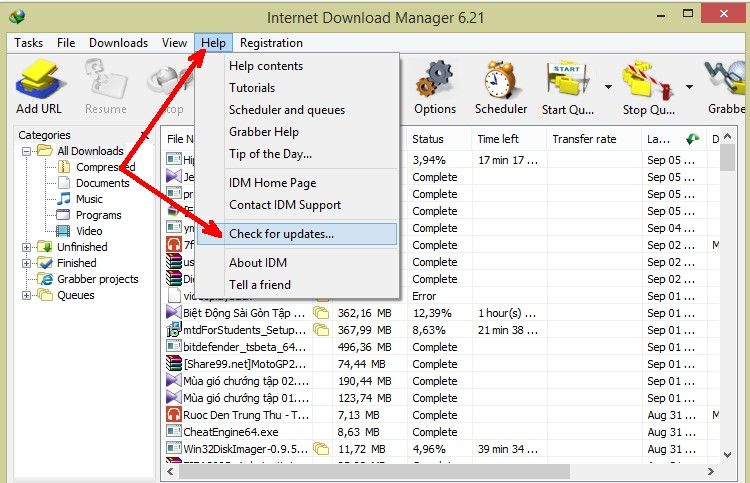Select the Music note category icon
The height and width of the screenshot is (483, 750).
tap(64, 199)
